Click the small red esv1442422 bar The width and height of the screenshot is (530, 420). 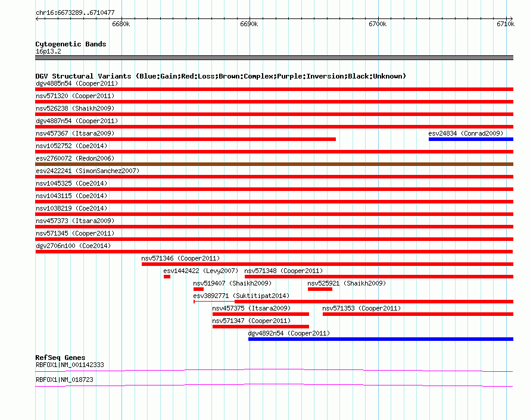(x=167, y=277)
